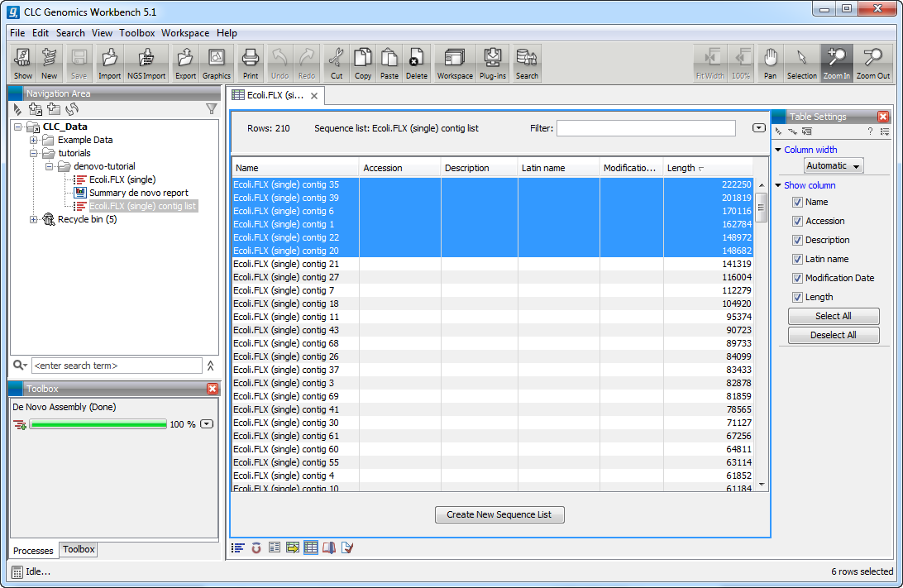The width and height of the screenshot is (903, 588).
Task: Collapse the tutorials folder
Action: [33, 153]
